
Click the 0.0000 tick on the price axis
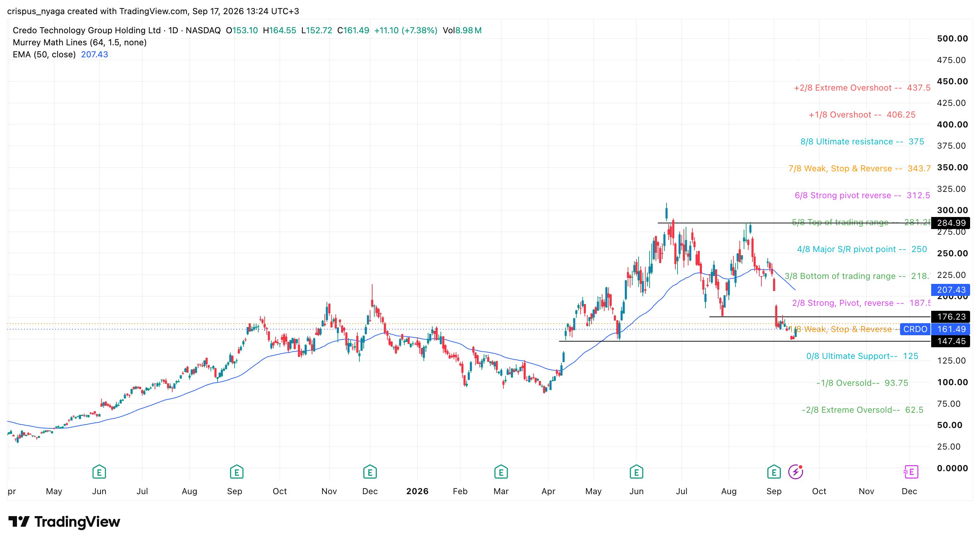[952, 468]
